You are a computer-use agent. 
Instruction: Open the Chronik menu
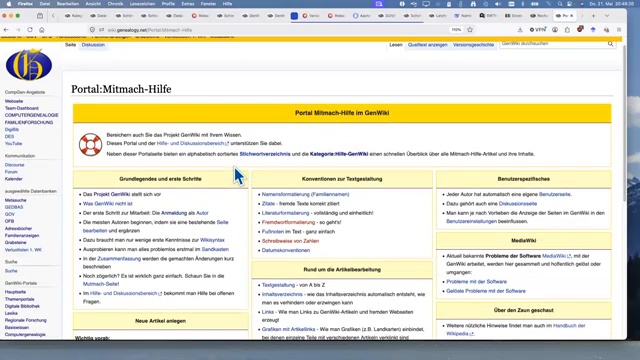coord(115,4)
